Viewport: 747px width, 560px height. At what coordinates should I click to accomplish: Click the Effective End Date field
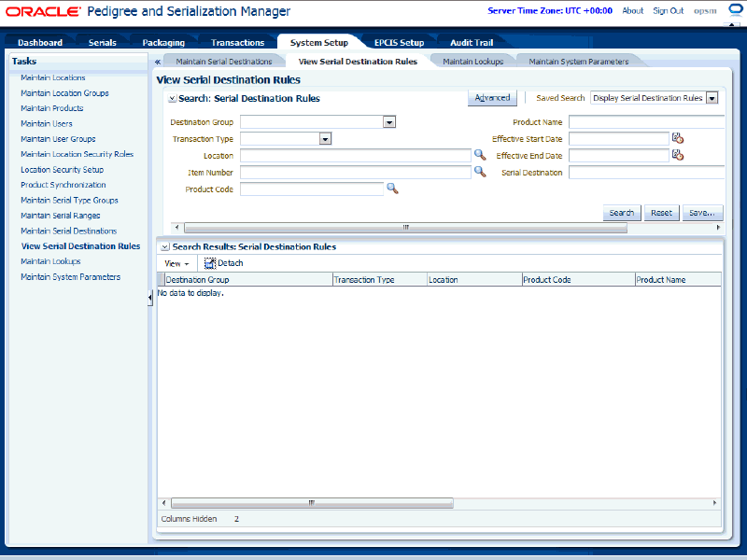(619, 156)
